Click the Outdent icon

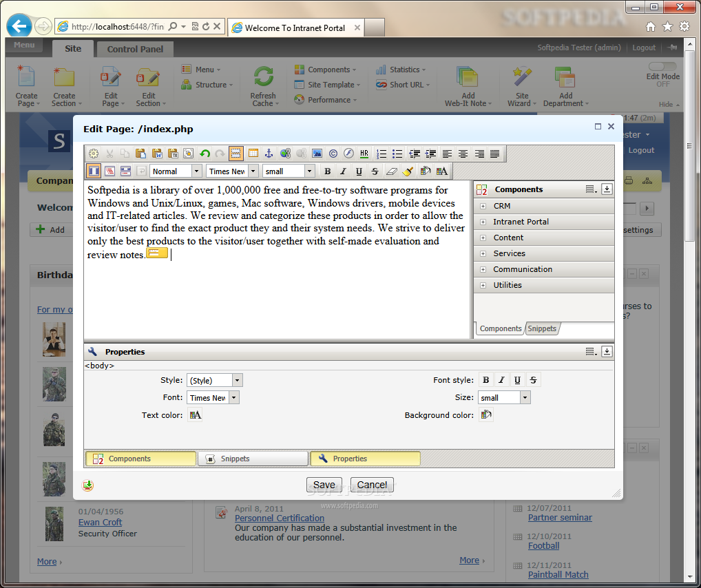pyautogui.click(x=415, y=154)
